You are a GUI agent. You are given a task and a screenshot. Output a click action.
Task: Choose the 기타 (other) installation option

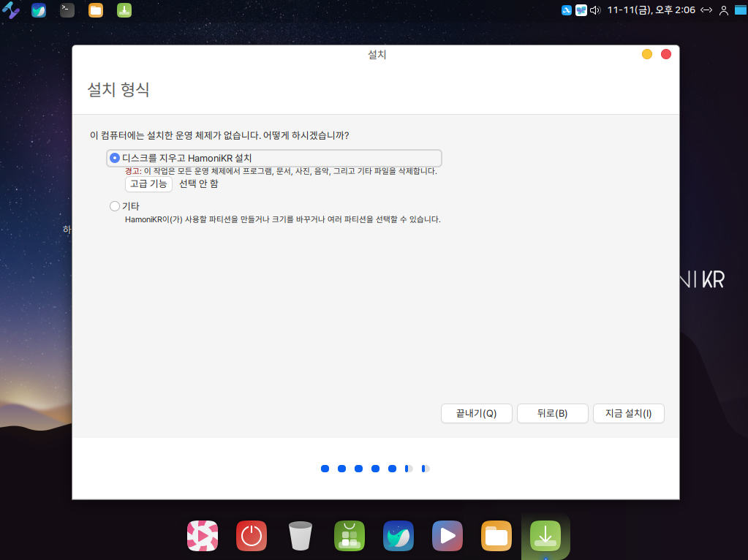115,206
